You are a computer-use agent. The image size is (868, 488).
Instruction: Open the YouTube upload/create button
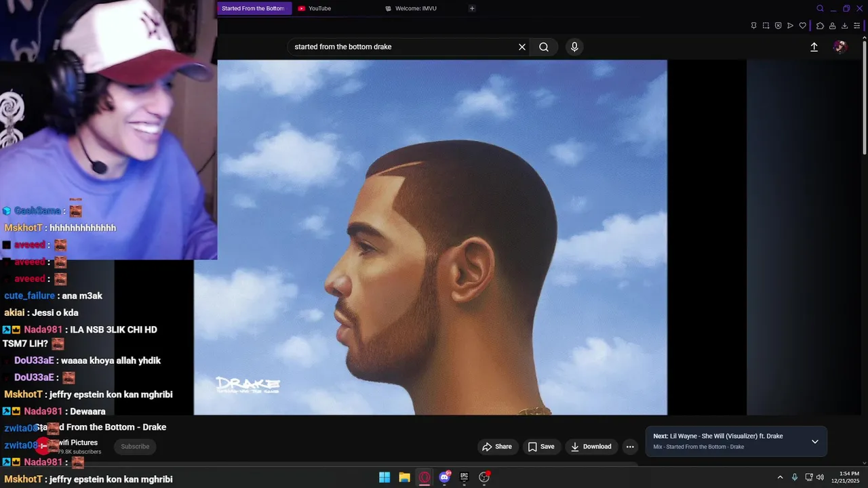click(x=814, y=47)
